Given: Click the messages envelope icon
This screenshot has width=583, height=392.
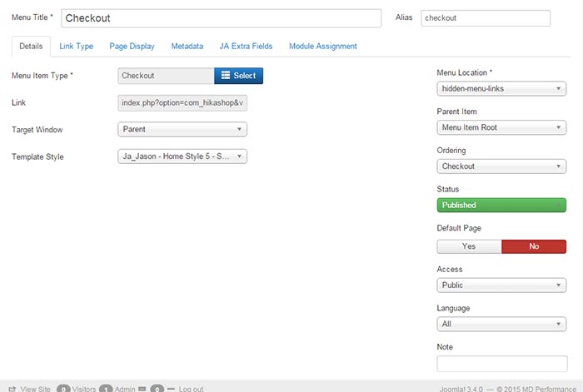Looking at the screenshot, I should (142, 389).
